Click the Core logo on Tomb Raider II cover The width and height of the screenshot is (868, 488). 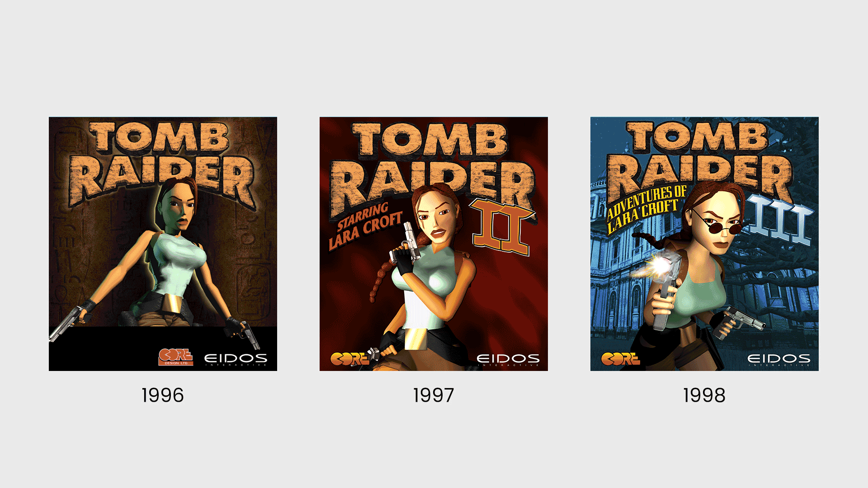[350, 359]
